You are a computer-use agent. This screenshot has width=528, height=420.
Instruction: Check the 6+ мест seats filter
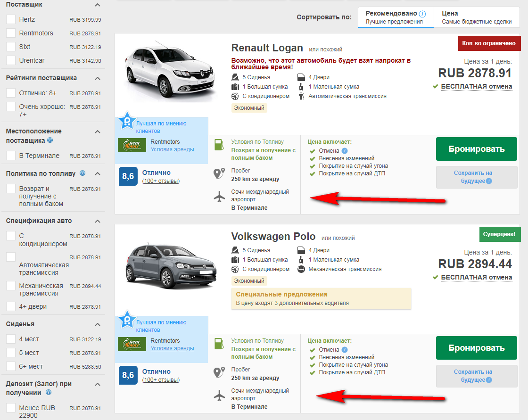click(x=11, y=366)
